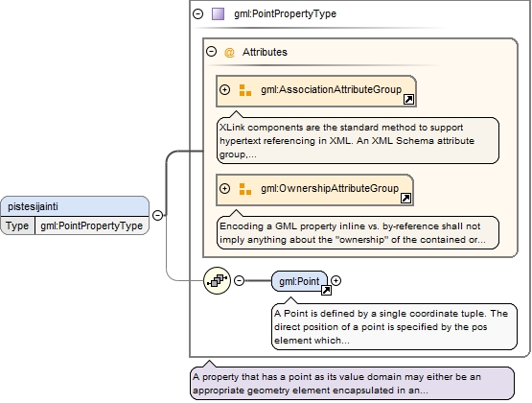Click the orange @ attributes icon

point(229,52)
